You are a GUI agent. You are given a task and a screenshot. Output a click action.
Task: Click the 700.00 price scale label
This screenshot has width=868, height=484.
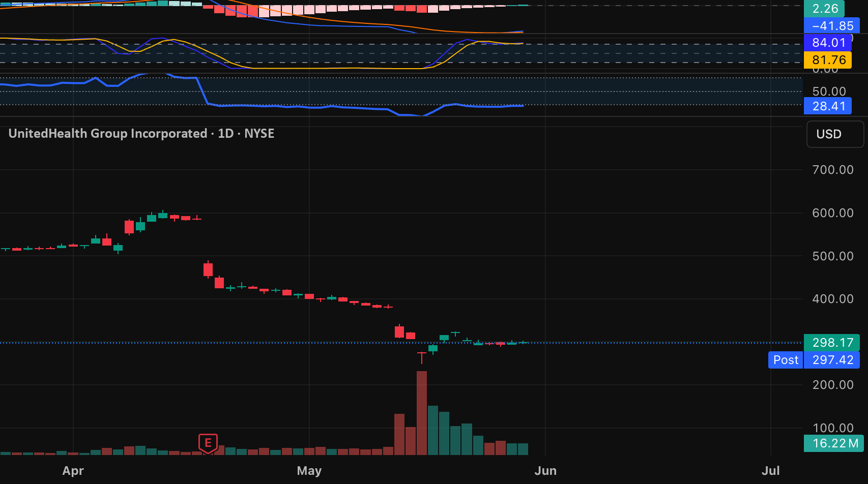pyautogui.click(x=833, y=170)
